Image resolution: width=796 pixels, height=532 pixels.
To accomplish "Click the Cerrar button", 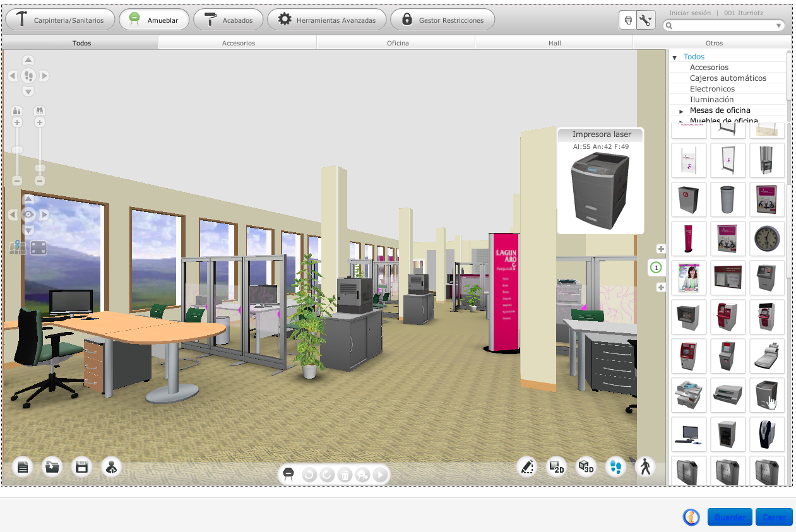I will [x=774, y=517].
